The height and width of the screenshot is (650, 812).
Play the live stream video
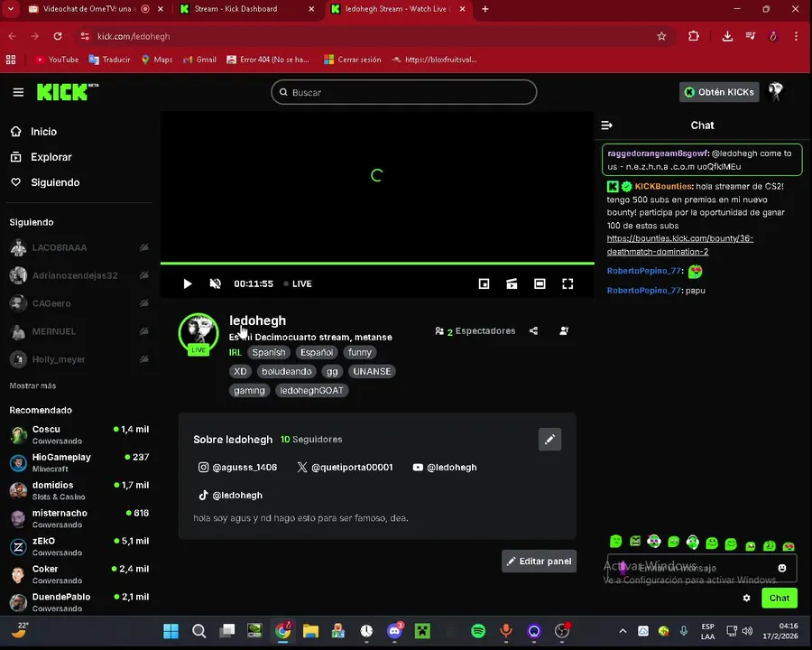tap(188, 283)
